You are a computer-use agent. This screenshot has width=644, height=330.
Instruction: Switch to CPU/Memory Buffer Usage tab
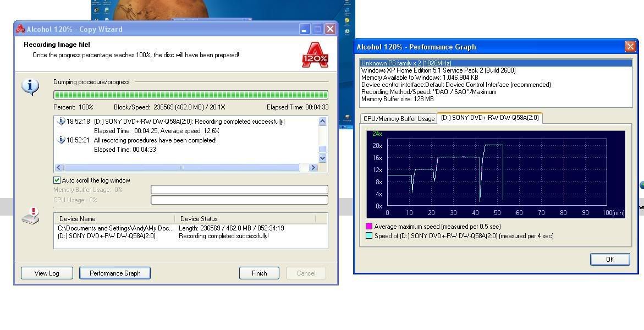pos(399,118)
